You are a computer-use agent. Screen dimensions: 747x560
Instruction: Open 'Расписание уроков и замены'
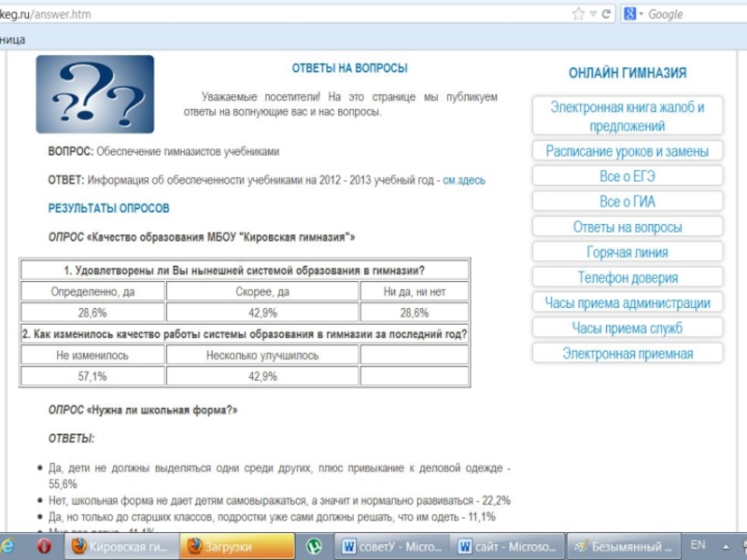[627, 151]
